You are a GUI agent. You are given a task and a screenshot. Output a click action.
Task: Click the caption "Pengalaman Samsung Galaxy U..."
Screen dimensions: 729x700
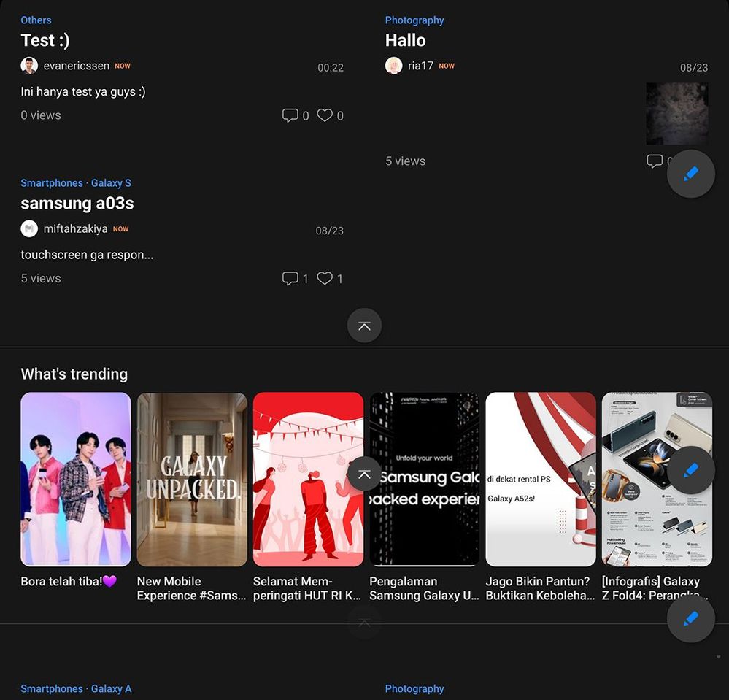point(424,588)
